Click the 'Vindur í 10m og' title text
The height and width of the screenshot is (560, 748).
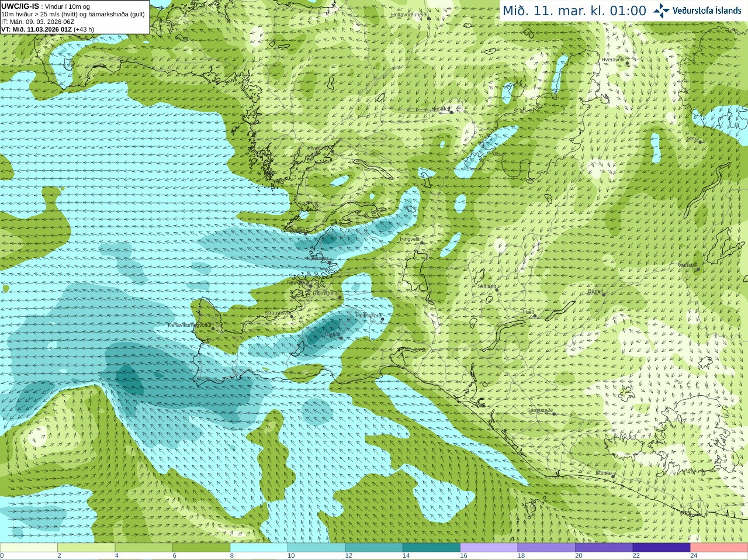click(67, 6)
